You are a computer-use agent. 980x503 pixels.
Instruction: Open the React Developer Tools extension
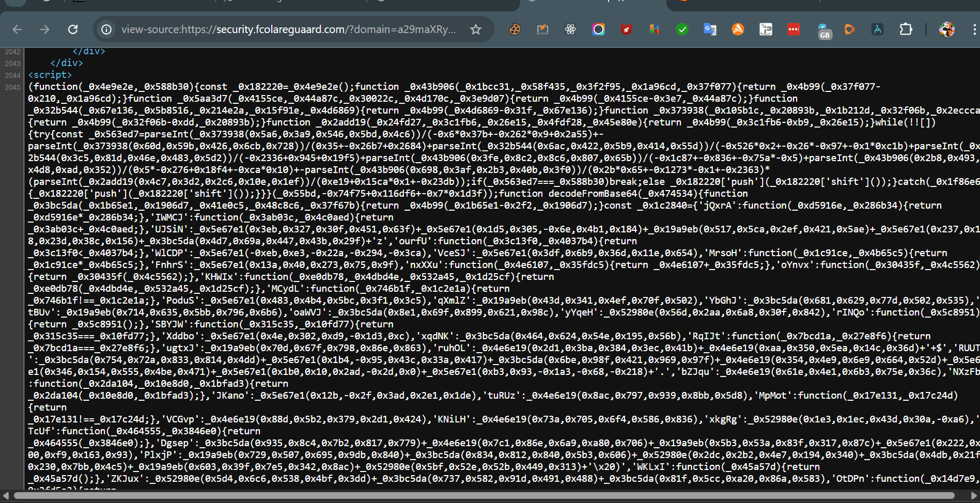[570, 29]
